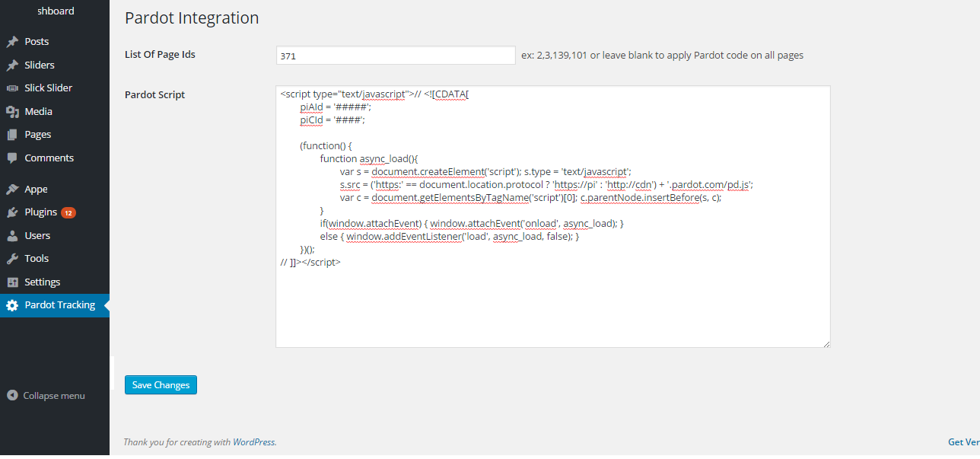Click the Comments bubble icon
The height and width of the screenshot is (459, 980).
tap(12, 158)
